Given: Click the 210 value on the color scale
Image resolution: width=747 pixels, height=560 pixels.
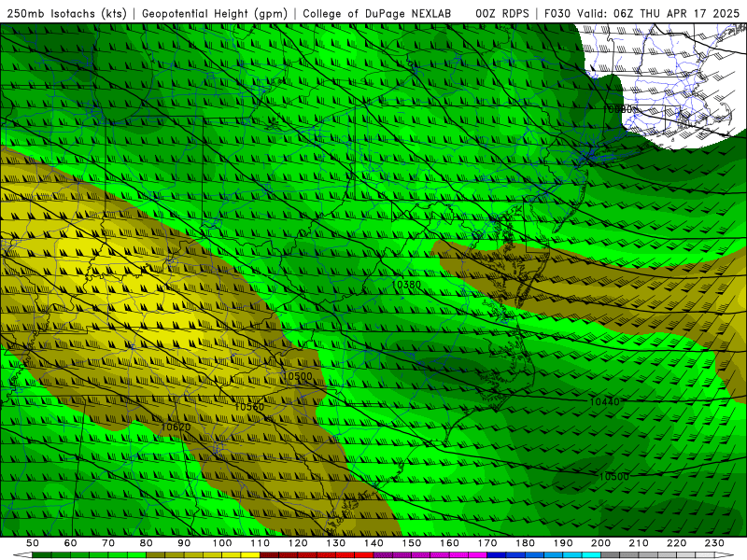Looking at the screenshot, I should coord(639,543).
